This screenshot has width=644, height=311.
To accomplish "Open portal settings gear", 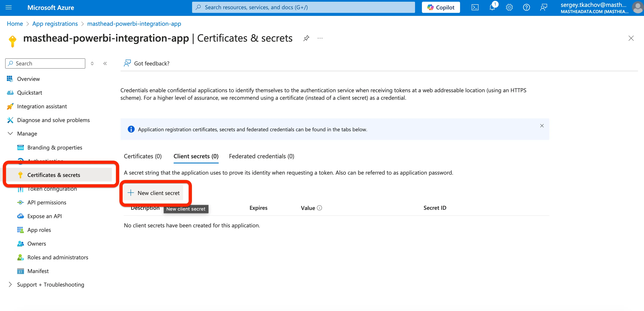I will (x=509, y=8).
